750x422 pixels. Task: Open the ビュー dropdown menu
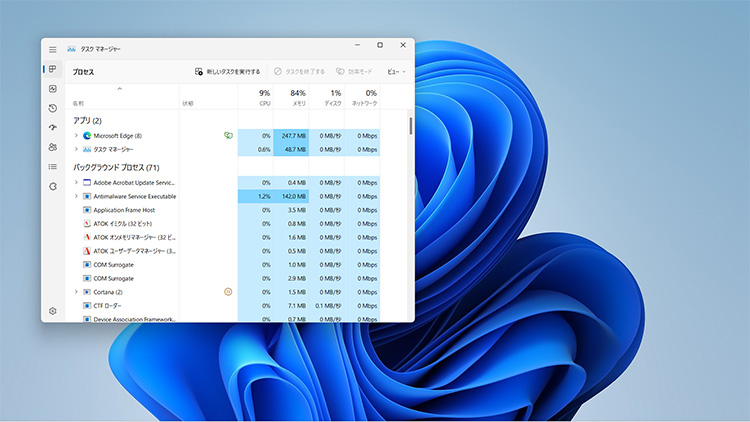pyautogui.click(x=395, y=72)
